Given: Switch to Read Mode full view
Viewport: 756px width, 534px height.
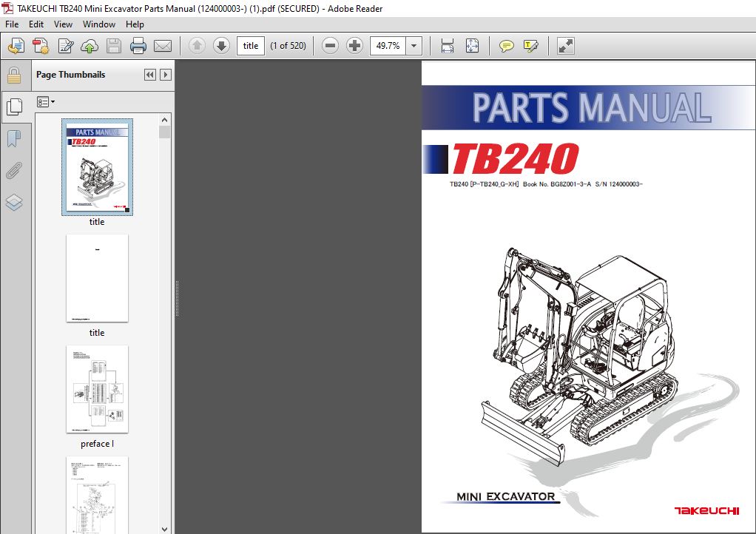Looking at the screenshot, I should tap(566, 46).
